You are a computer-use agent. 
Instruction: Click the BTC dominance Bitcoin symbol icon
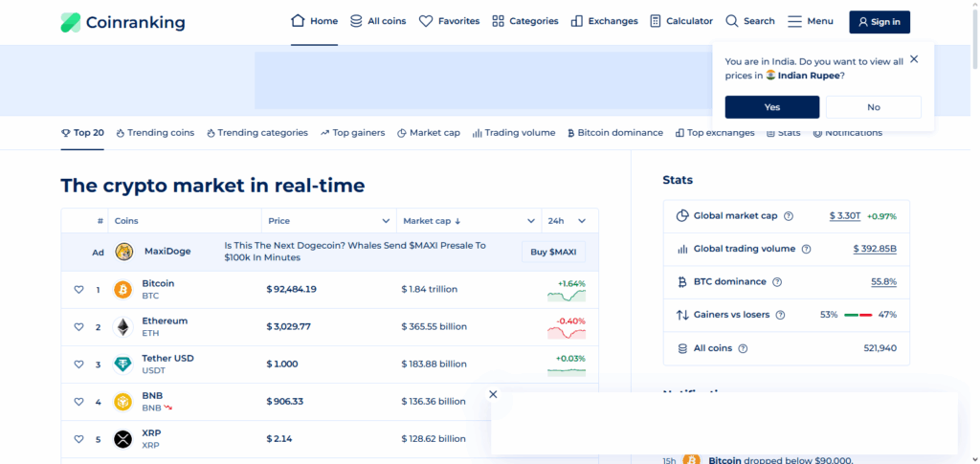pos(681,282)
